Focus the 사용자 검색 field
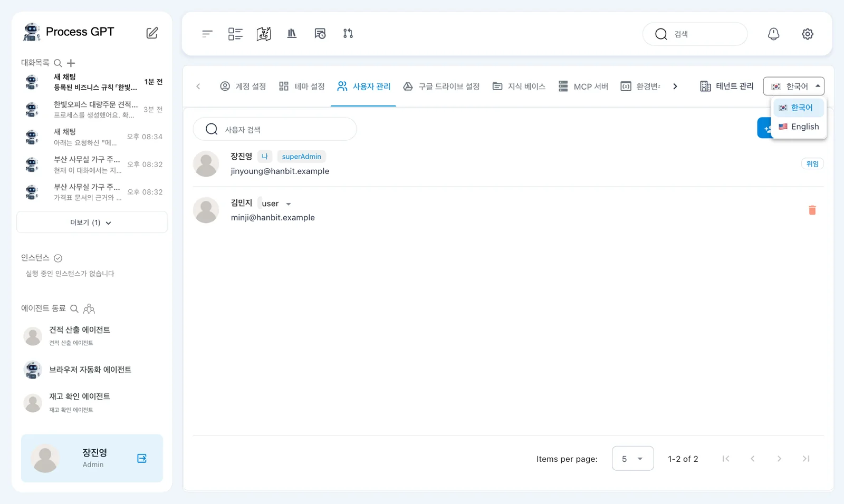 point(275,129)
